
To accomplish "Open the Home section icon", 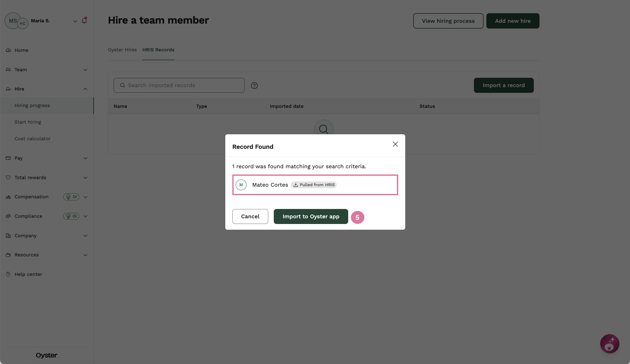I will [x=8, y=50].
